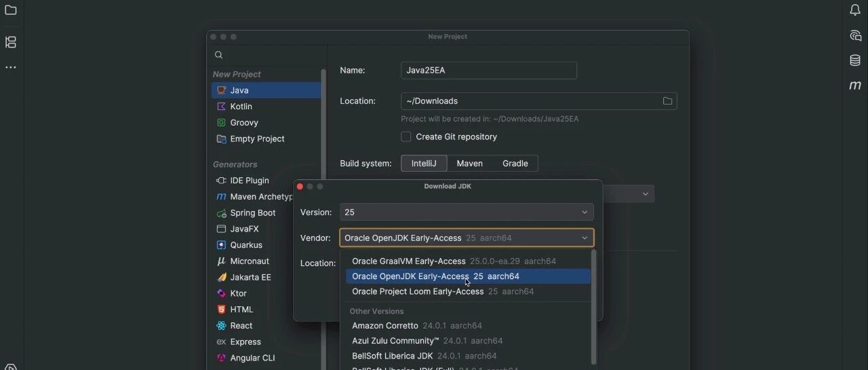Open the Maven tool window icon
The width and height of the screenshot is (868, 370).
(855, 86)
